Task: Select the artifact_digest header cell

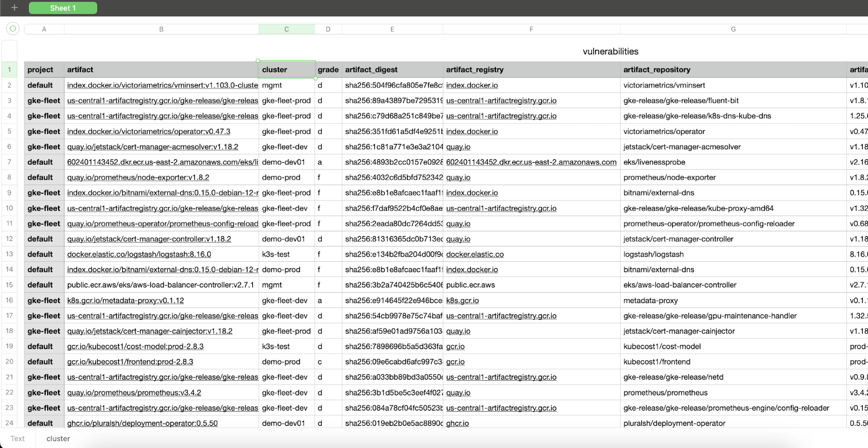Action: 393,70
